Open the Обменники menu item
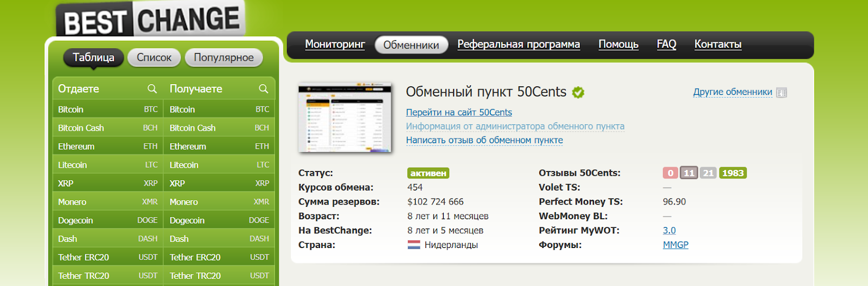 [411, 45]
